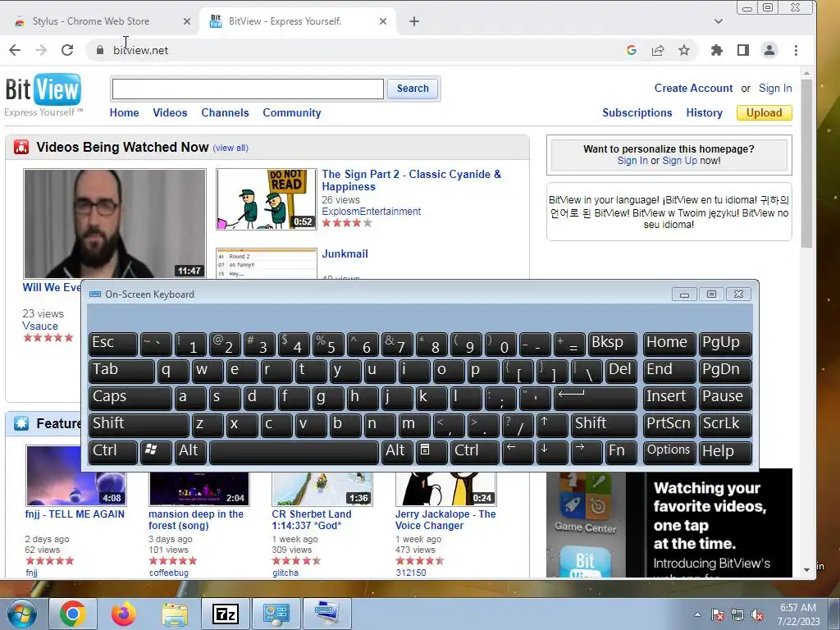This screenshot has height=630, width=840.
Task: Click the yellow Upload button
Action: 765,113
